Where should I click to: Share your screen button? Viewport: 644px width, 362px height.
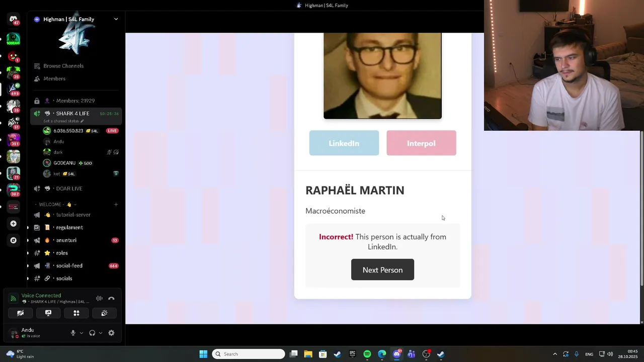coord(48,313)
